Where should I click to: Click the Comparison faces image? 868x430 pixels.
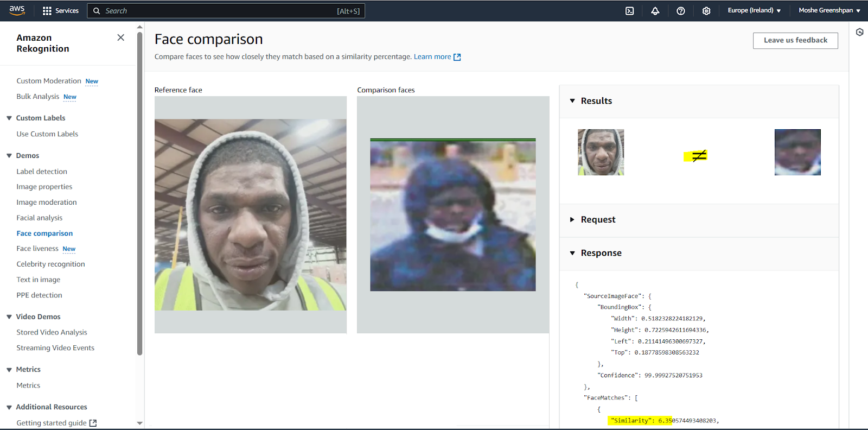(x=453, y=215)
